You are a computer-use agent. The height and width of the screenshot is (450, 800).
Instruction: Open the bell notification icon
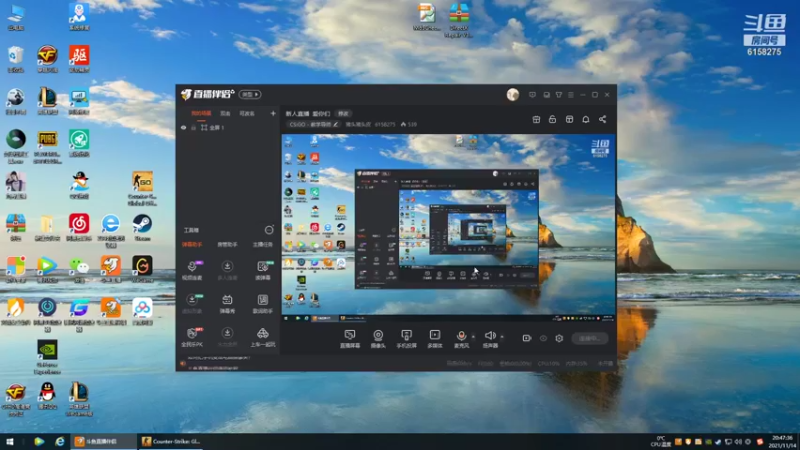point(586,119)
